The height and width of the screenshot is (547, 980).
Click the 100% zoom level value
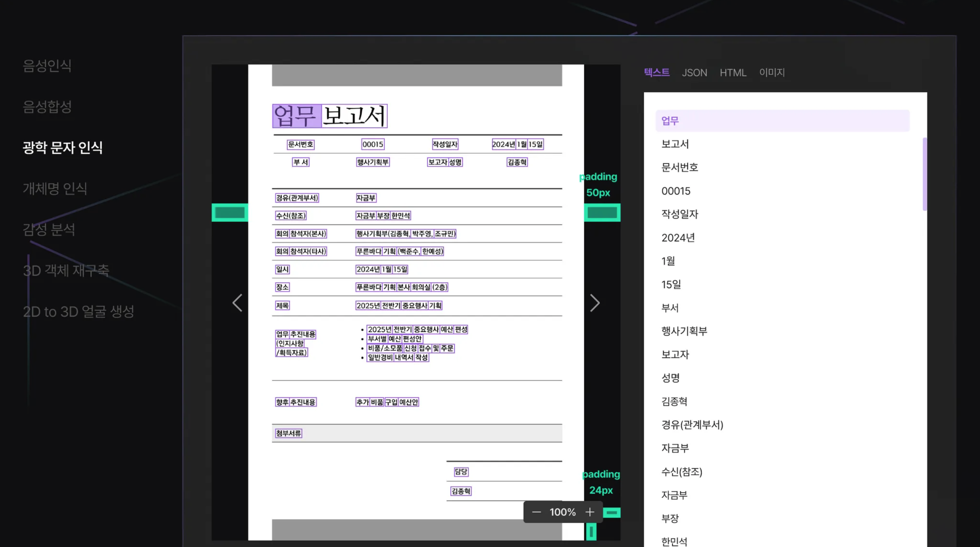click(563, 512)
